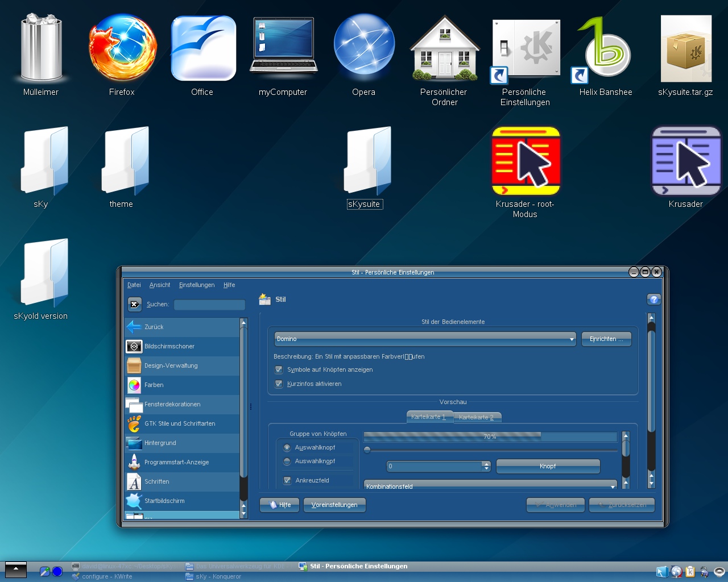Open the Farben color settings module

[x=183, y=385]
